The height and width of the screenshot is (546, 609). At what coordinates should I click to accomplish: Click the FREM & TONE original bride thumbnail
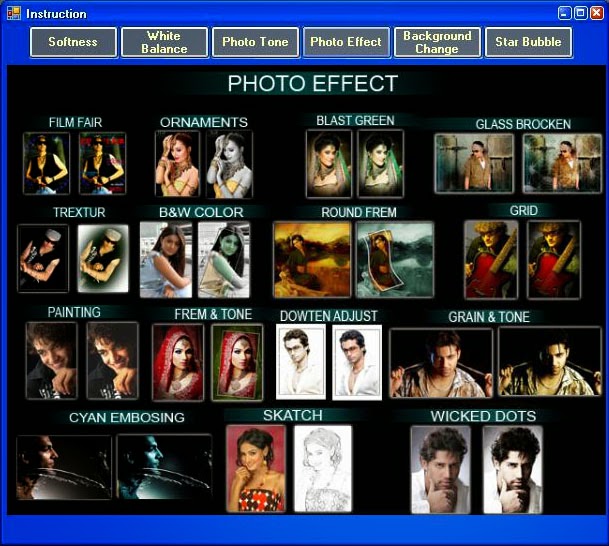point(178,363)
